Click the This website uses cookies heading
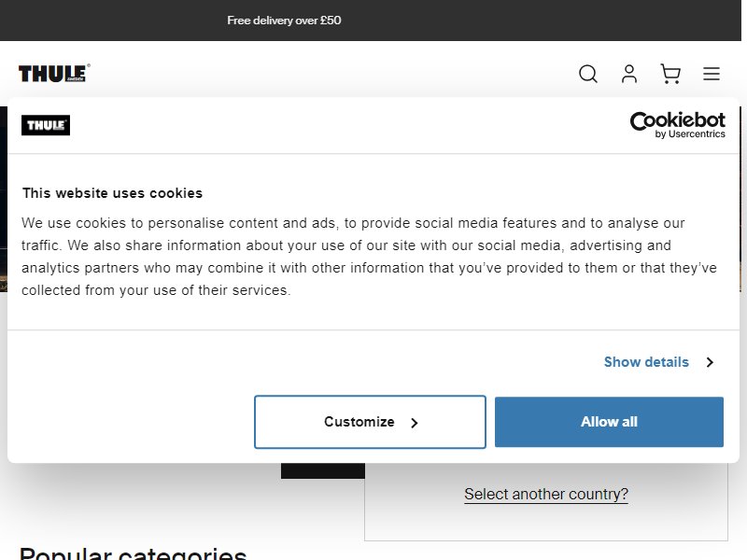747x560 pixels. click(x=112, y=193)
